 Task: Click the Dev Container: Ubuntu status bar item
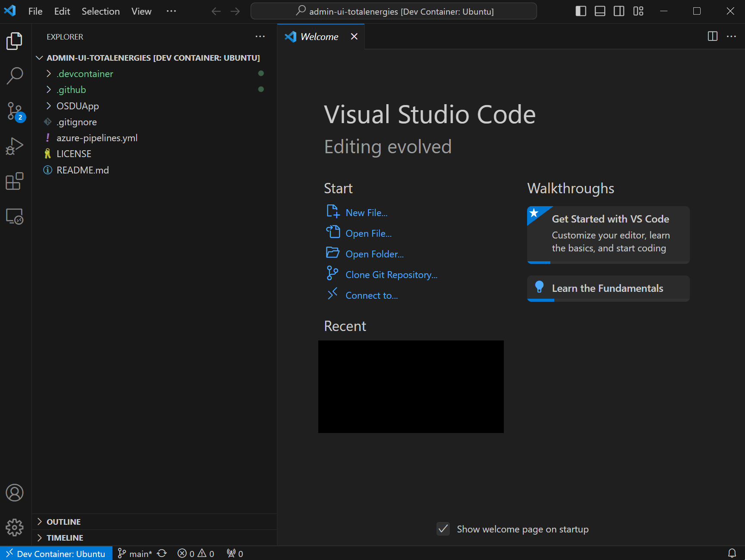coord(56,553)
